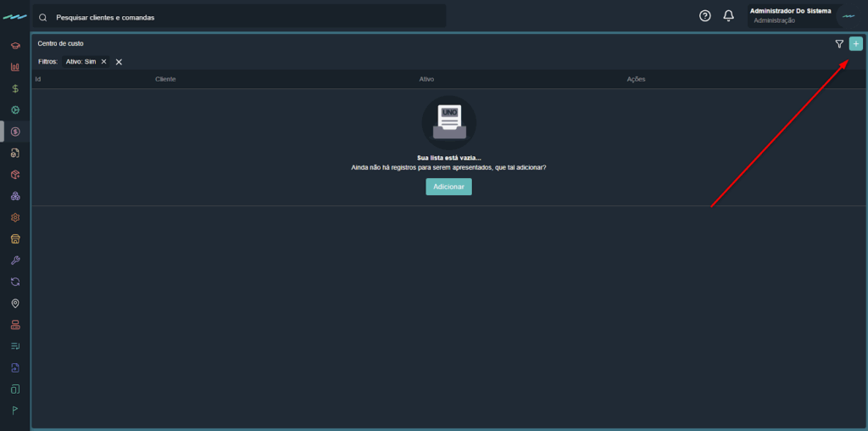Click the location pin sidebar icon
This screenshot has width=868, height=431.
coord(15,304)
